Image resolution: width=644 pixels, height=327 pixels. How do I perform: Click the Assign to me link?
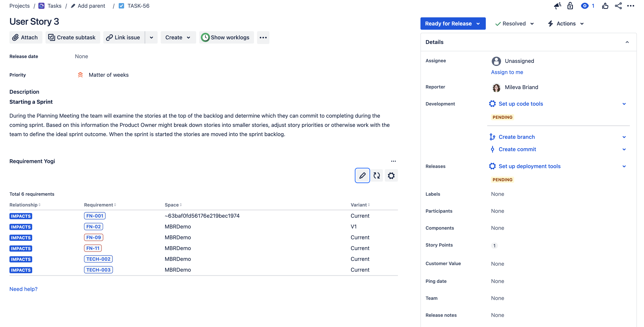(x=507, y=72)
